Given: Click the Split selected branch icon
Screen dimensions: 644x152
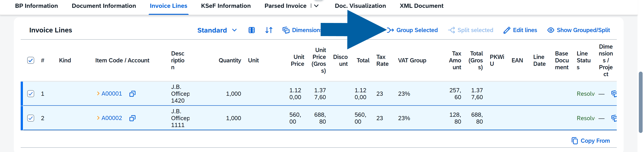Looking at the screenshot, I should coord(452,30).
